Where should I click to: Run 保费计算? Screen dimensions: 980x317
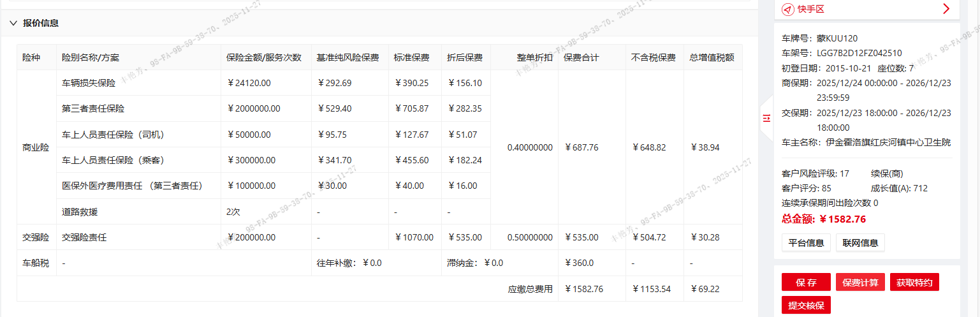tap(860, 283)
